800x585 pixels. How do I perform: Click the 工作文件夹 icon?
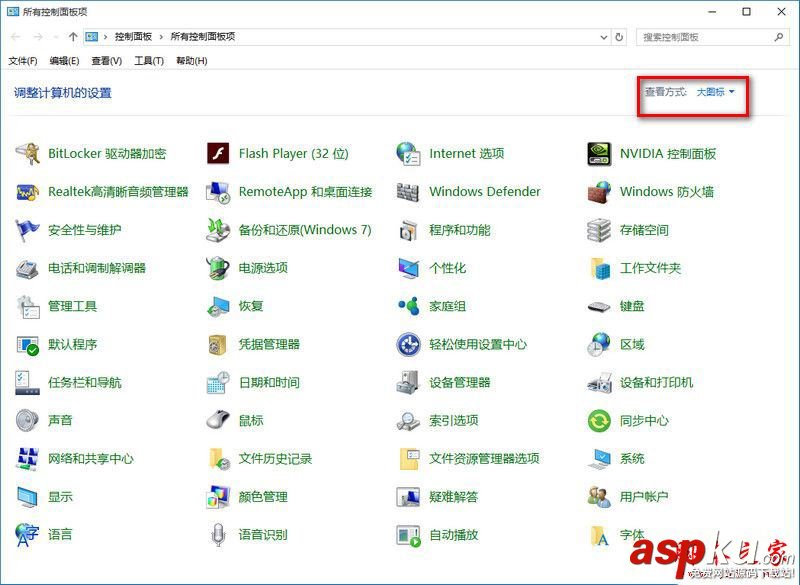(x=600, y=268)
